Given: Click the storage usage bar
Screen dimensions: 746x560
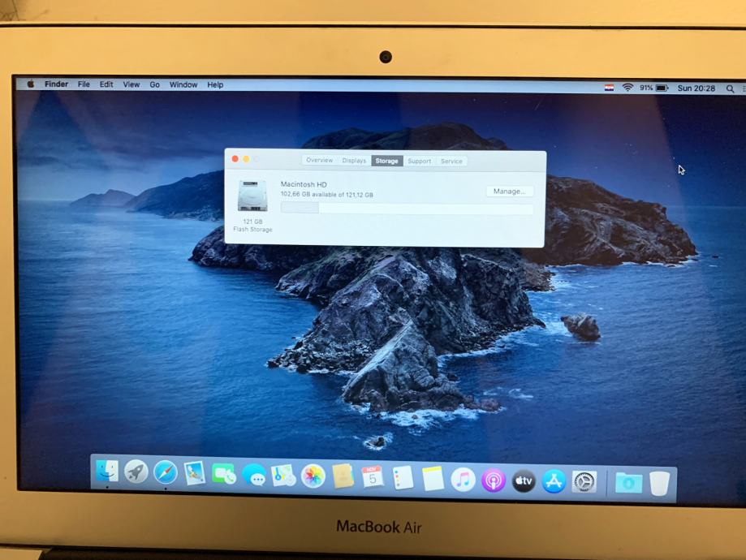Looking at the screenshot, I should click(x=407, y=208).
